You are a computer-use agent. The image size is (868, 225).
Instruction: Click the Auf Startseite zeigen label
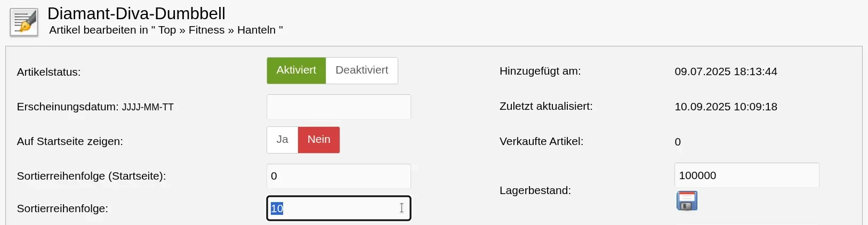(x=70, y=141)
